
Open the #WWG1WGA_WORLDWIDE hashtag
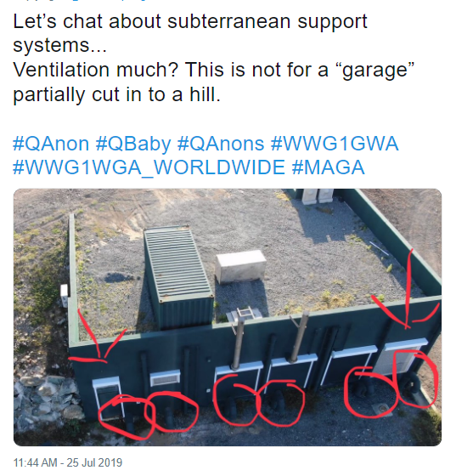tap(149, 167)
